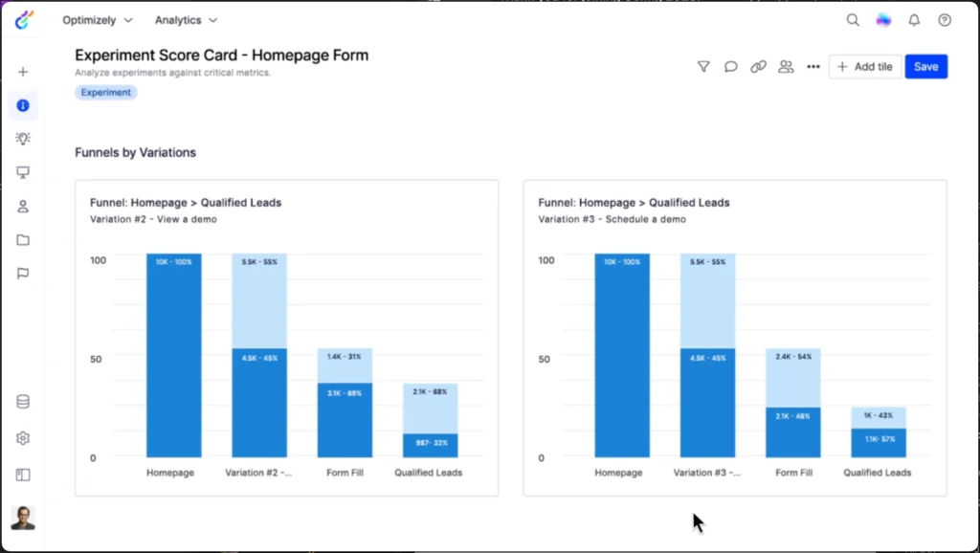The height and width of the screenshot is (553, 980).
Task: Click the 2.4K - 54% segment in Variation #3 chart
Action: 793,377
